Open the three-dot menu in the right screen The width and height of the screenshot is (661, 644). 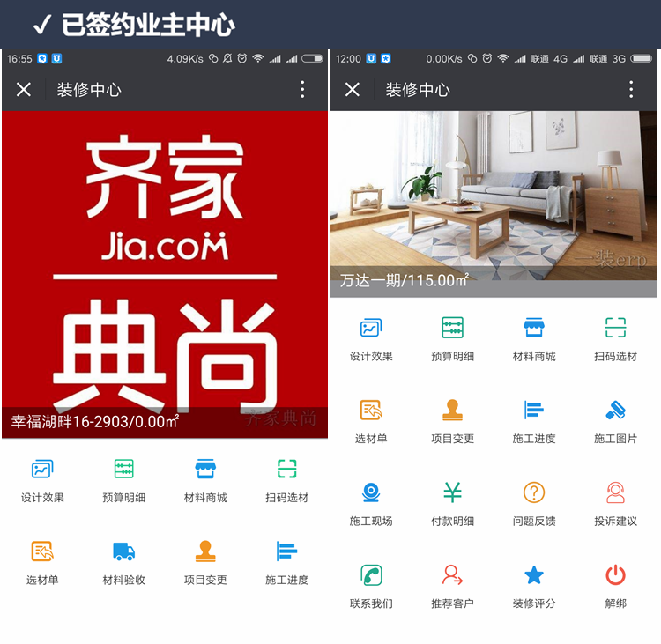point(631,89)
